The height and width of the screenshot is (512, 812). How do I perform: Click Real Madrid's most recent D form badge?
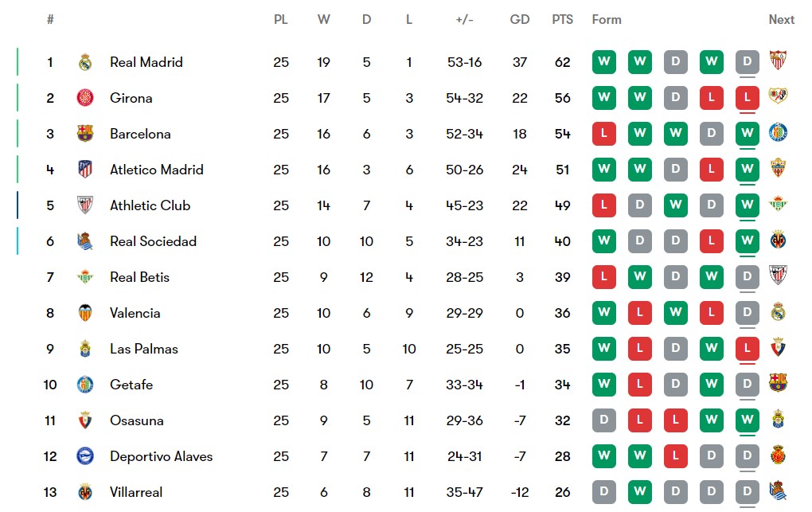(x=748, y=61)
